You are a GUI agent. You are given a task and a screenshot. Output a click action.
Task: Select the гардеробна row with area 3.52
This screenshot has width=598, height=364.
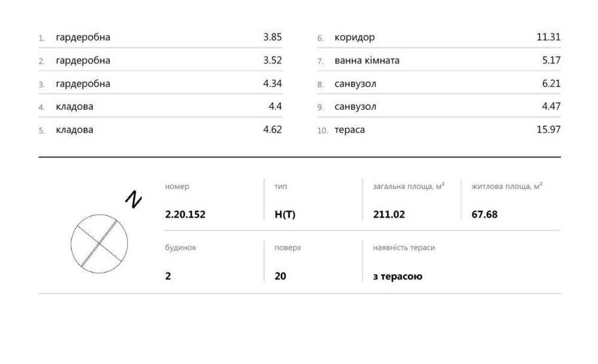(83, 60)
